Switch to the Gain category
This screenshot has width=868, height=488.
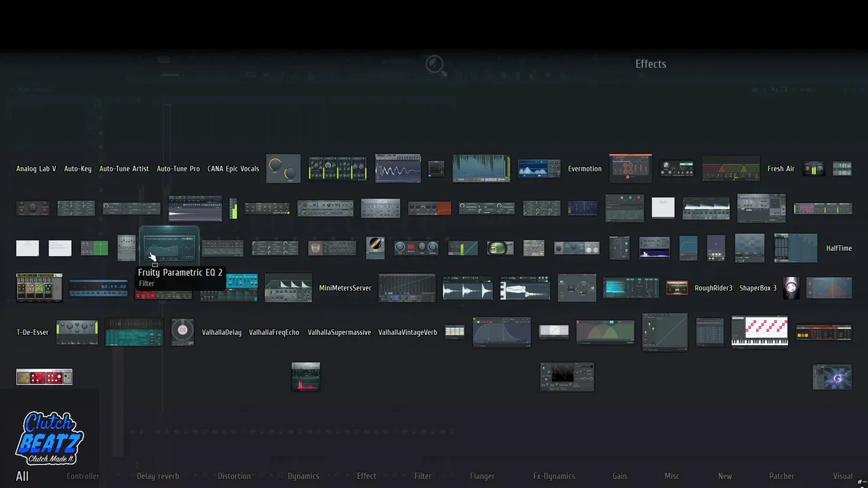620,476
